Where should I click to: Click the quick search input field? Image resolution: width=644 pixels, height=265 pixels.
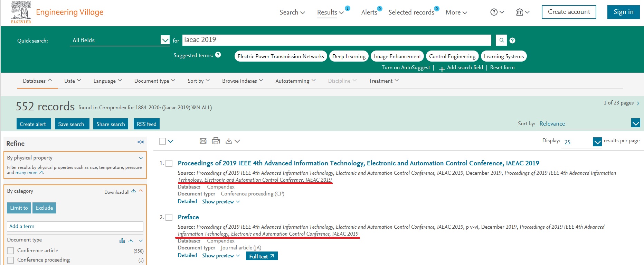337,40
